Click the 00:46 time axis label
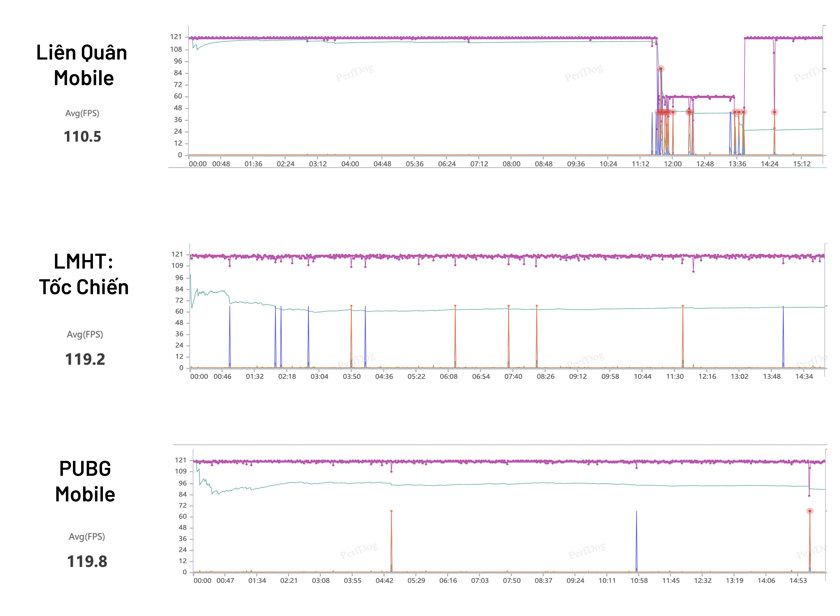 (x=223, y=377)
